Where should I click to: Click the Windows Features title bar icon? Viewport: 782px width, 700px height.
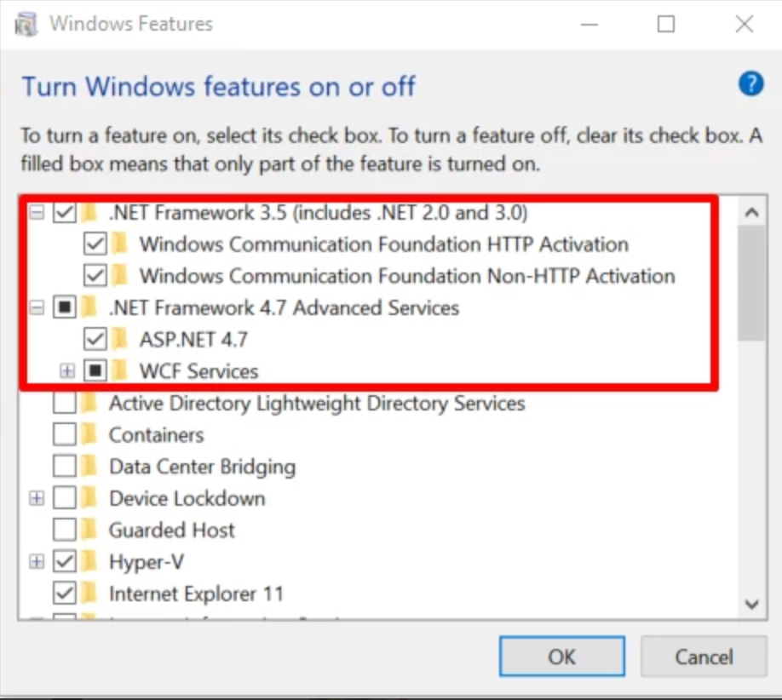click(x=28, y=24)
